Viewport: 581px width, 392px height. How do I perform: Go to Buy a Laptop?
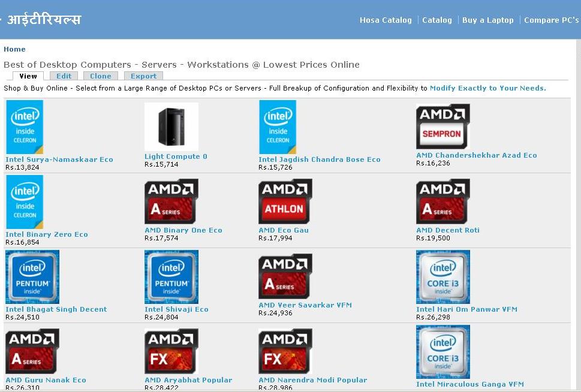point(487,20)
